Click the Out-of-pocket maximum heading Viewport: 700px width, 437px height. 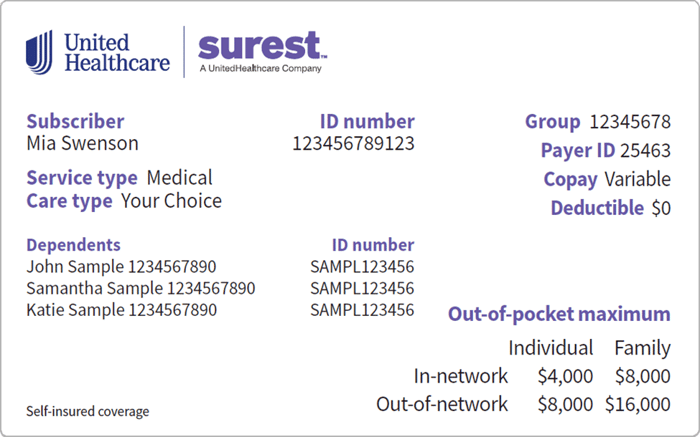click(x=559, y=314)
